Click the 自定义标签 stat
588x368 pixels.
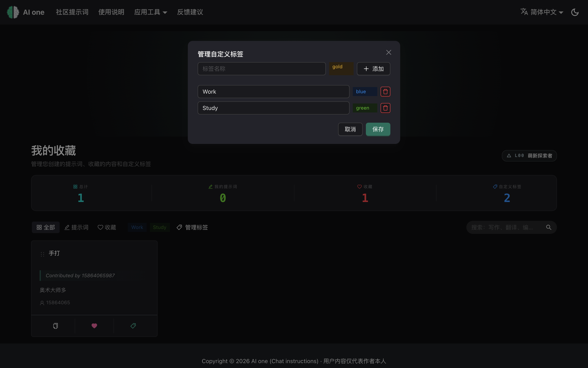tap(507, 193)
